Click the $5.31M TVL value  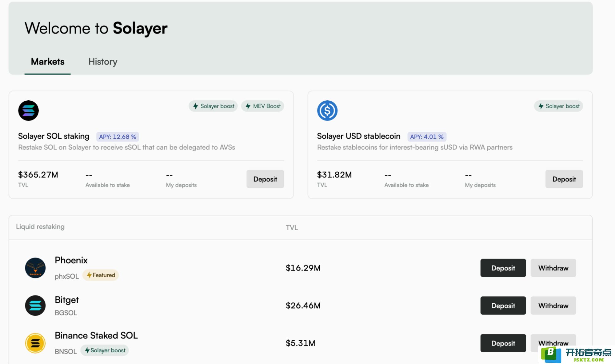300,343
